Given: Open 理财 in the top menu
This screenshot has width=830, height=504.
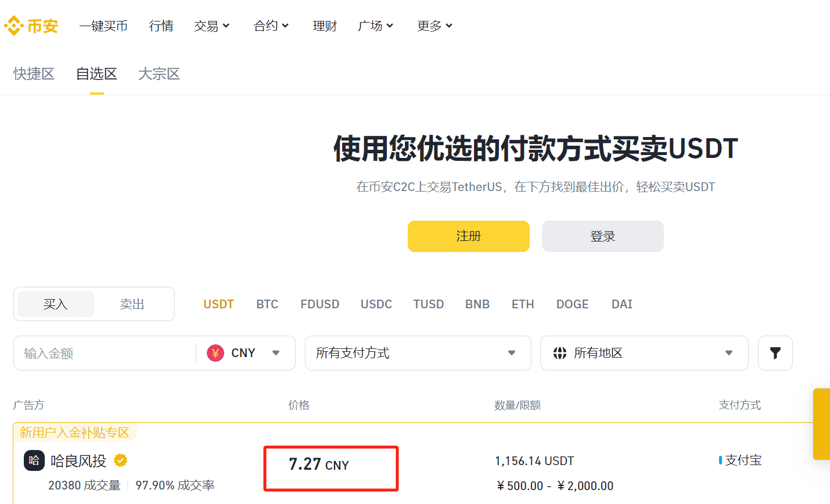Looking at the screenshot, I should coord(325,26).
